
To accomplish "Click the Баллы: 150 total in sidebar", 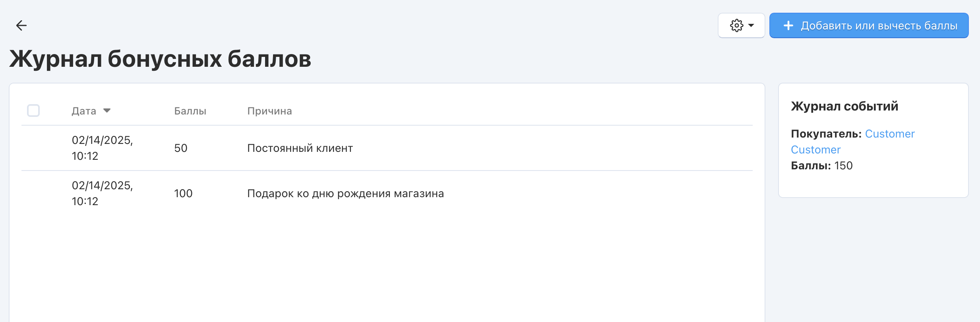I will tap(821, 166).
